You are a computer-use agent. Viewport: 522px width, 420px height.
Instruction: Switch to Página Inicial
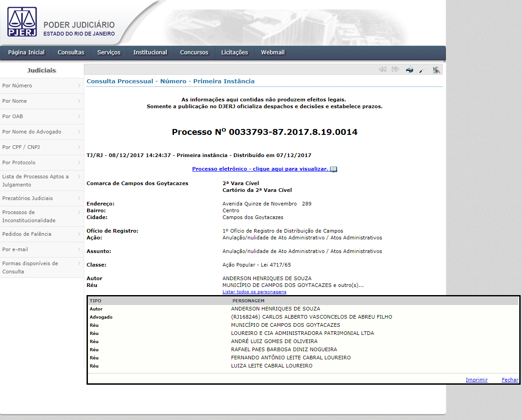(26, 52)
